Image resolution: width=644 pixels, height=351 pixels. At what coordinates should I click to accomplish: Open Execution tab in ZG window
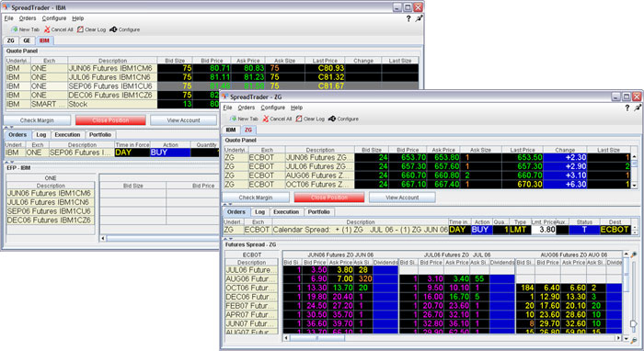point(286,212)
